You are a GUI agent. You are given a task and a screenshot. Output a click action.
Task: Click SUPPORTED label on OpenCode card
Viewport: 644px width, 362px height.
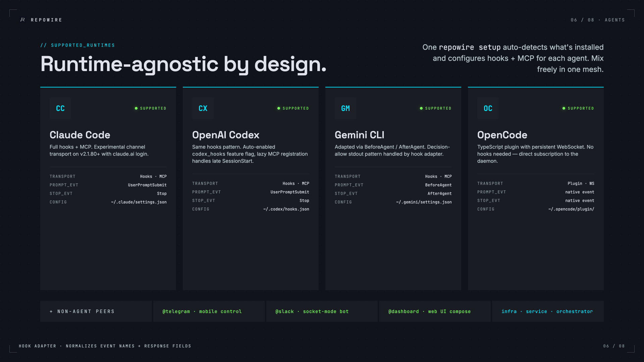pos(581,108)
